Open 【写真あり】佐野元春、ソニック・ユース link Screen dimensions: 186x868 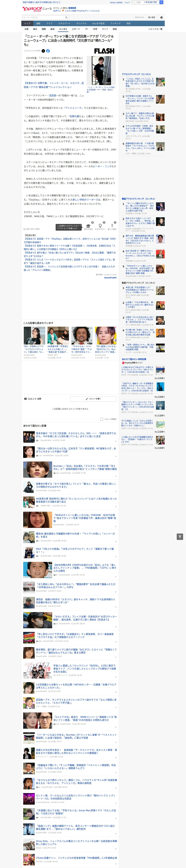click(x=54, y=85)
